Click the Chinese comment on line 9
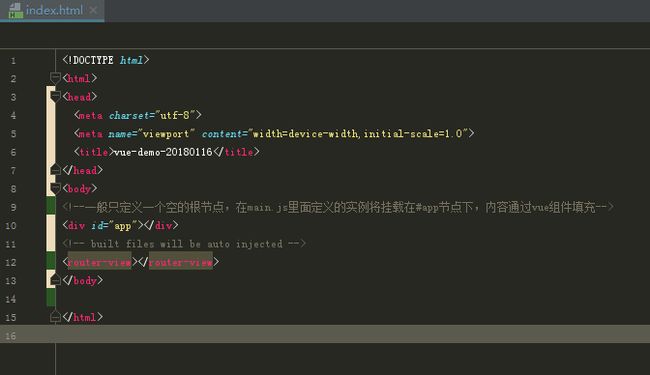 click(x=338, y=207)
